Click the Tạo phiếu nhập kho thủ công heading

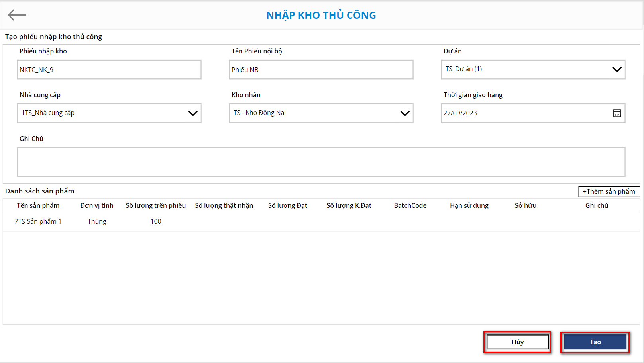[53, 37]
